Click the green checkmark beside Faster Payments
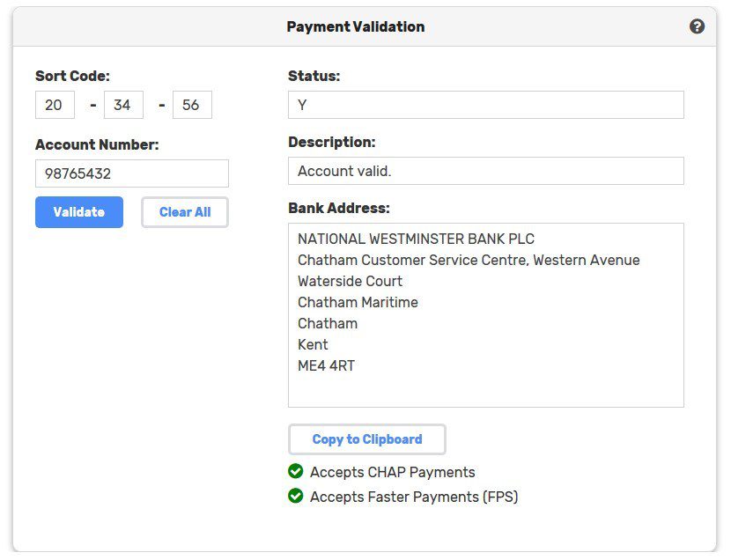Screen dimensions: 731x560 click(296, 497)
